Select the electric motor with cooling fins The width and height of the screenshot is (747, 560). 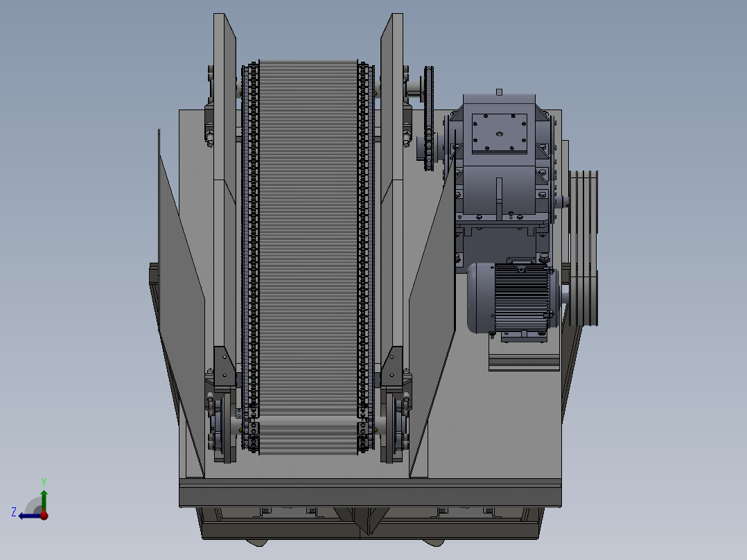[511, 298]
